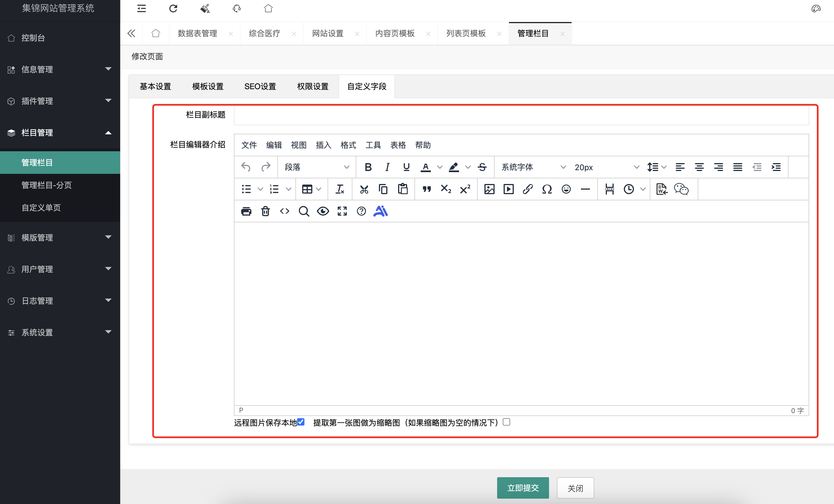
Task: Click the scissors Cut icon
Action: point(364,189)
